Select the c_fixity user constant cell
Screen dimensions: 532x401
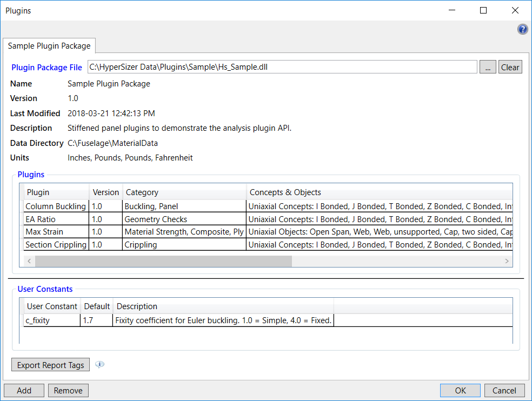52,320
